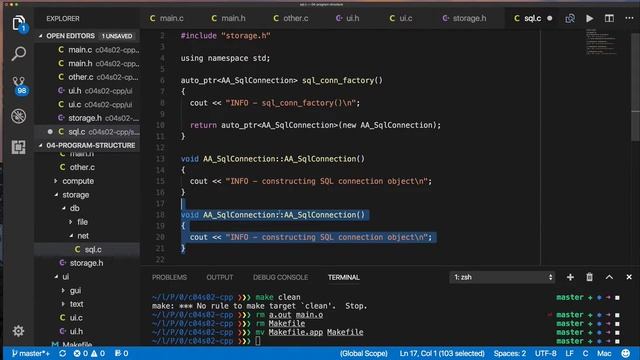Open the editor More Actions ellipsis
The image size is (640, 360).
pyautogui.click(x=629, y=18)
